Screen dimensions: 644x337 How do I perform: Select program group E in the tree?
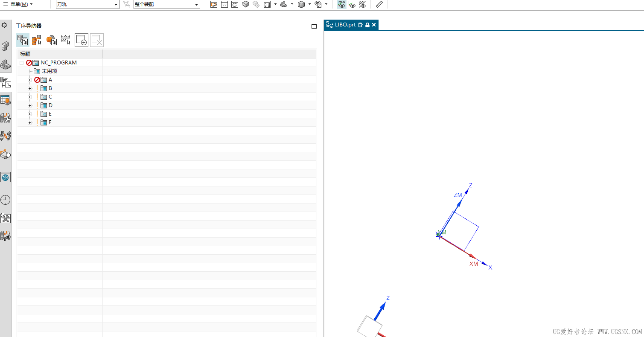tap(50, 114)
